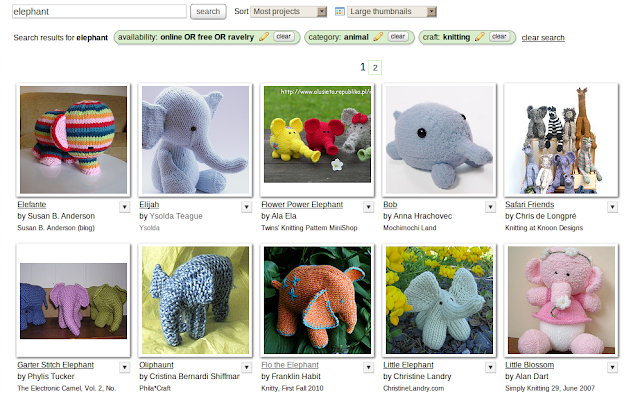This screenshot has height=399, width=640.
Task: Clear the craft knitting filter
Action: 499,36
